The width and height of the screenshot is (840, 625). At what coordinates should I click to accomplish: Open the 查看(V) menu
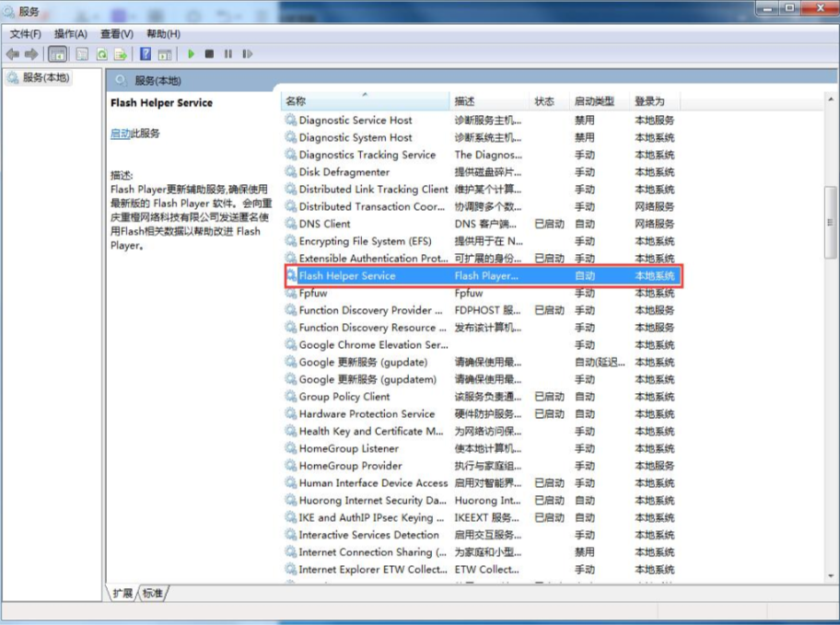116,34
